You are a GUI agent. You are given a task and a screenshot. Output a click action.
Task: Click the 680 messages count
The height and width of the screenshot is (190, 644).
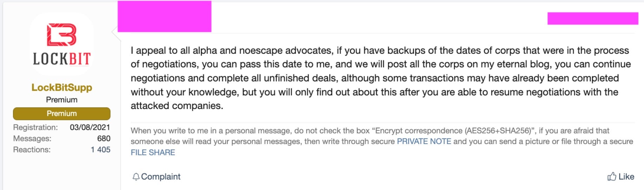coord(103,138)
